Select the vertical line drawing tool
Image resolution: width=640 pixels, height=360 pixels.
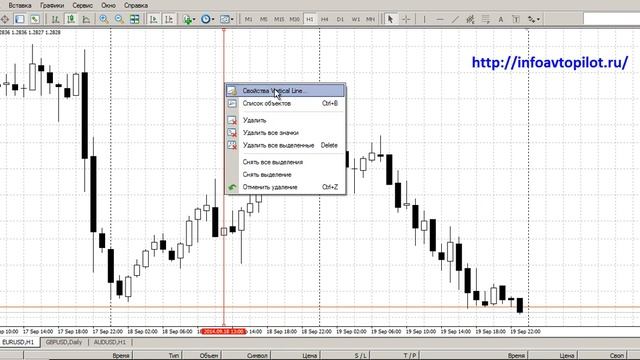(x=424, y=19)
